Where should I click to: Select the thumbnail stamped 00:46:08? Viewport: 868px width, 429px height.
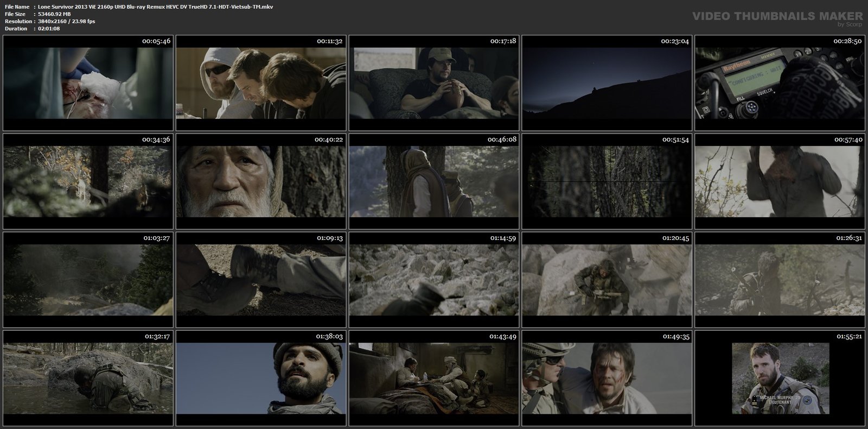(434, 181)
